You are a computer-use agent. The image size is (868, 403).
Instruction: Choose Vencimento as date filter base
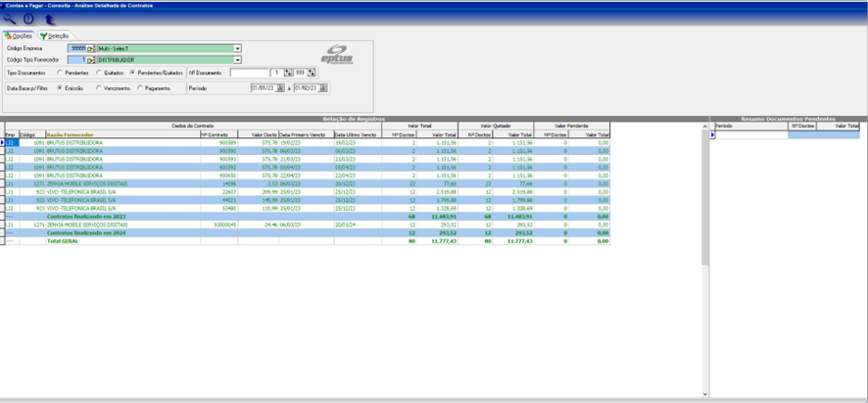pos(98,88)
